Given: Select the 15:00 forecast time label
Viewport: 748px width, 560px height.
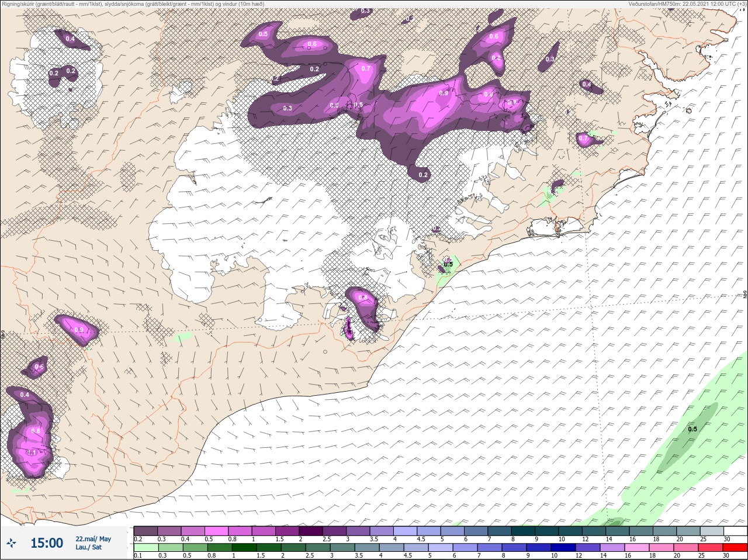Looking at the screenshot, I should [47, 543].
